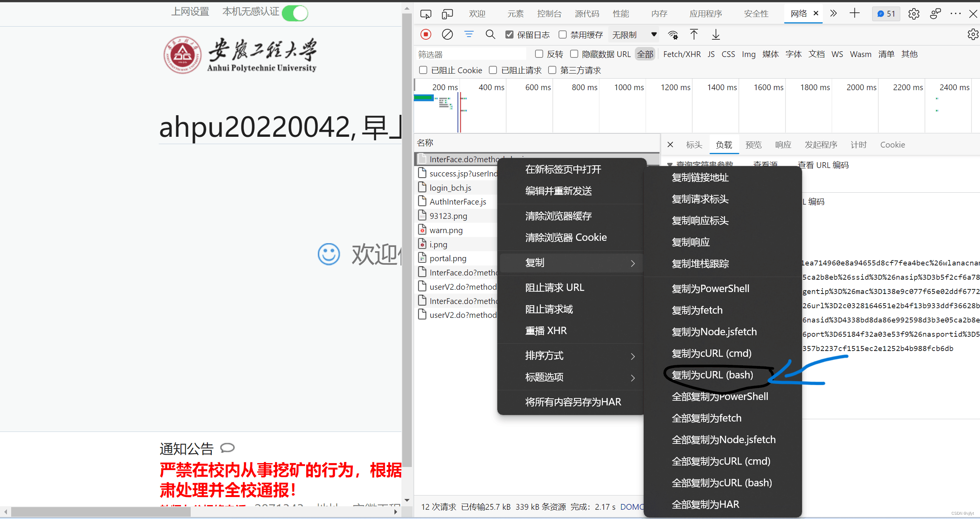Select 复制为cURL (bash) menu item
Image resolution: width=980 pixels, height=519 pixels.
[x=713, y=375]
